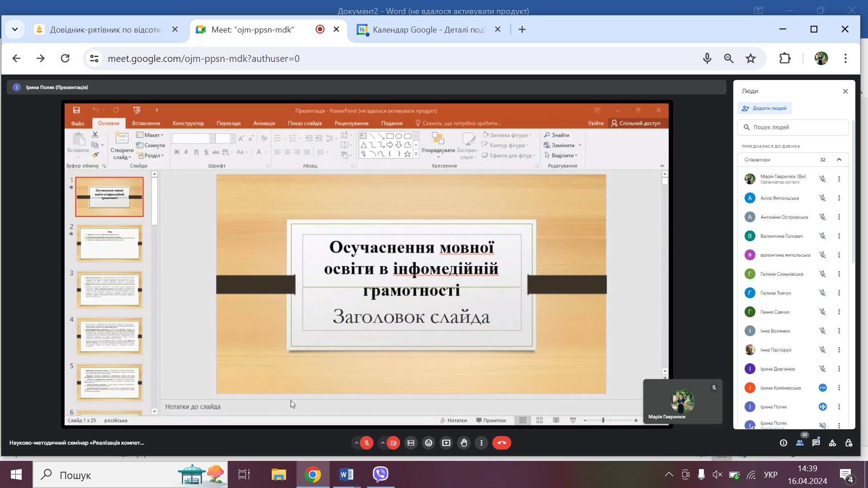Open options menu for Галина Ткачук
The height and width of the screenshot is (488, 868).
click(x=839, y=293)
